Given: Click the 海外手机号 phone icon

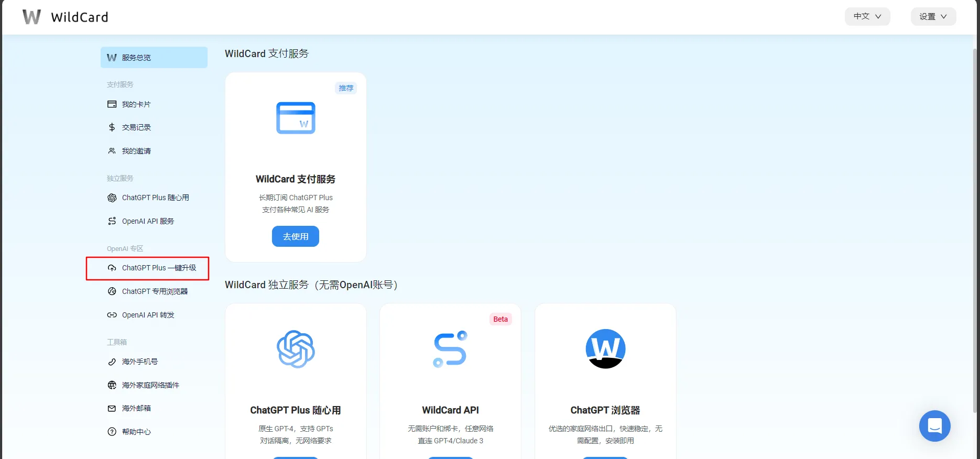Looking at the screenshot, I should 112,362.
